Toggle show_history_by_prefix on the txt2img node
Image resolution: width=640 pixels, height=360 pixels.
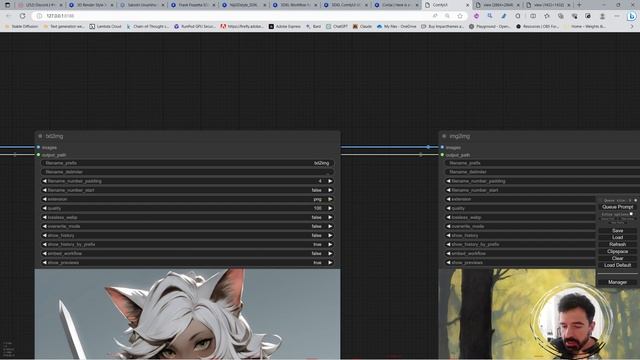point(187,244)
